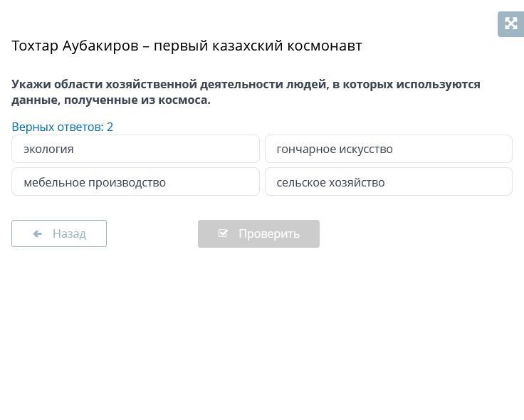Click the «сельское хозяйство» text label
The width and height of the screenshot is (524, 420).
click(330, 182)
